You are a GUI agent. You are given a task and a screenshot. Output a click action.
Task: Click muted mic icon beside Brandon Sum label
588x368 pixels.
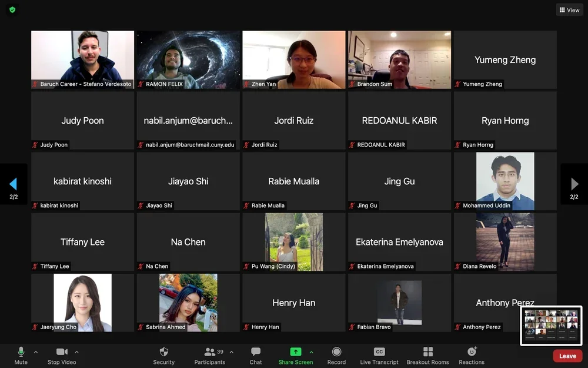coord(352,84)
